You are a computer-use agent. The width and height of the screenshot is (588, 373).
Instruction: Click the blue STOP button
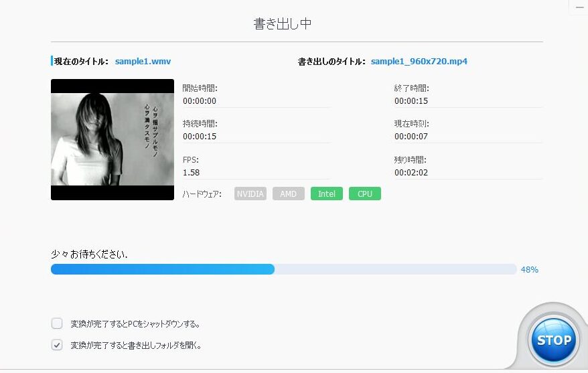coord(553,340)
